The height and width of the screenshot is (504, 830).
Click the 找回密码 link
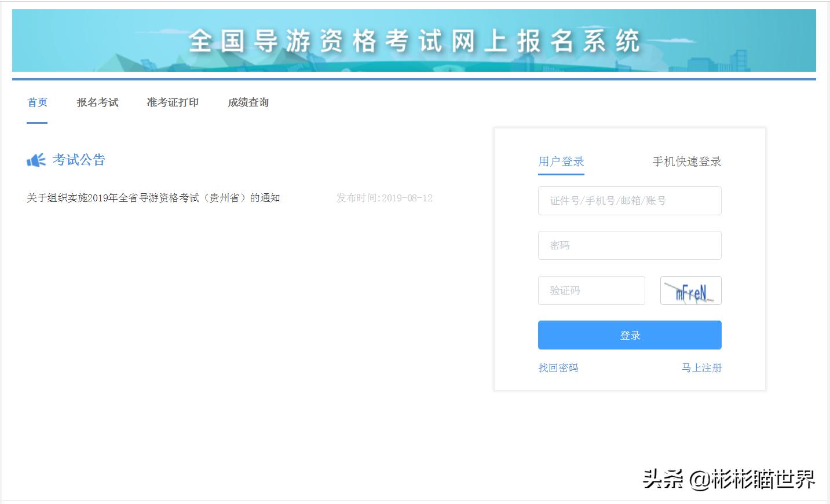pyautogui.click(x=558, y=367)
